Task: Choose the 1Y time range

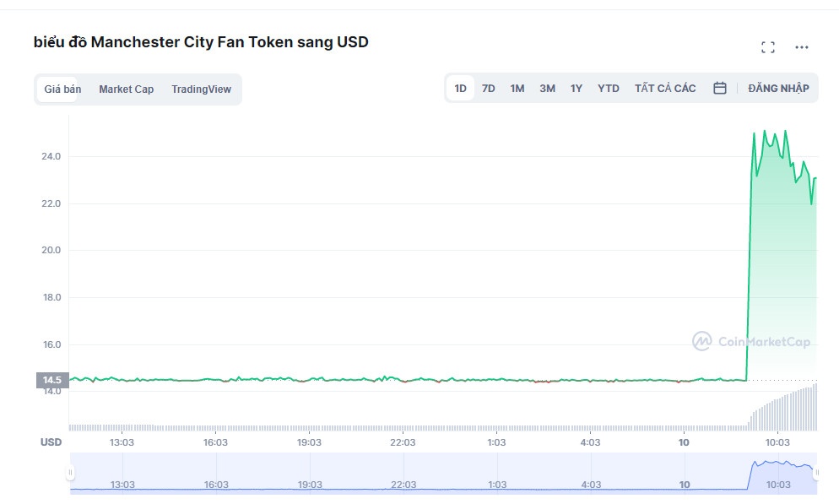Action: point(576,88)
